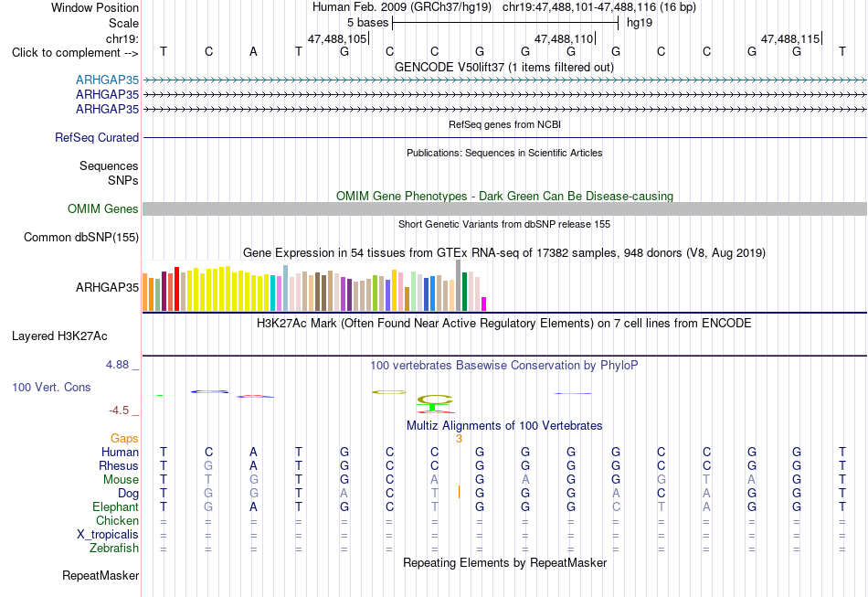Click the 'RefSeq genes from NCBI' title
This screenshot has height=597, width=868.
(505, 124)
